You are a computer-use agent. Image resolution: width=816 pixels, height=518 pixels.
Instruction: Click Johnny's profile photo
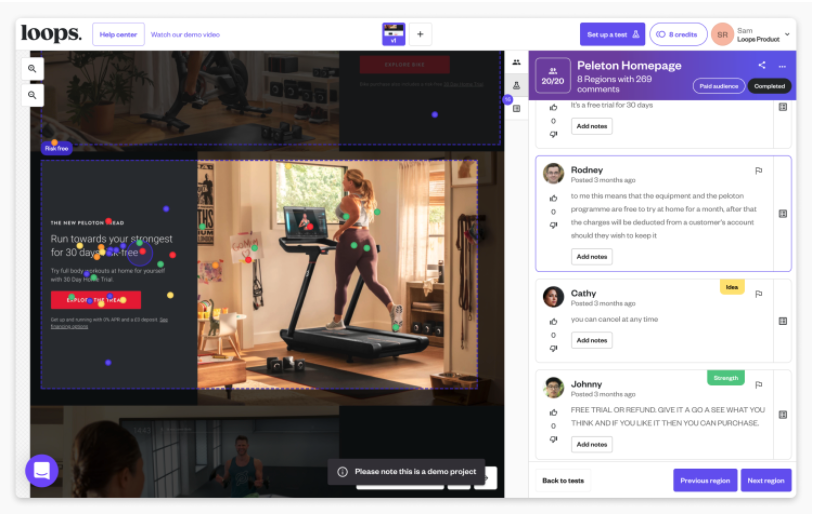pyautogui.click(x=553, y=388)
